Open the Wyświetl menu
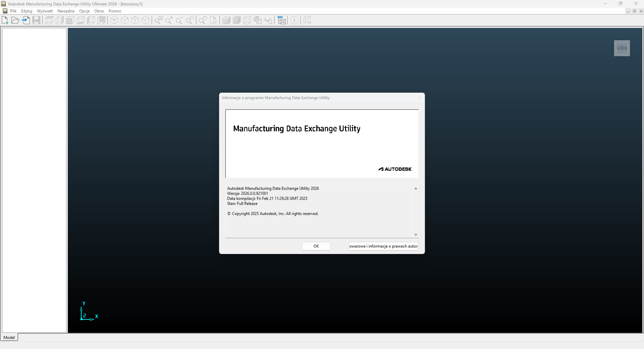This screenshot has height=349, width=644. point(45,11)
